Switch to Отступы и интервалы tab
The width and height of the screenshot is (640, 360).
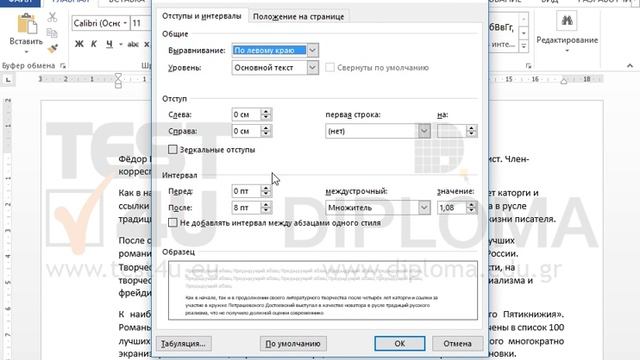[x=202, y=16]
